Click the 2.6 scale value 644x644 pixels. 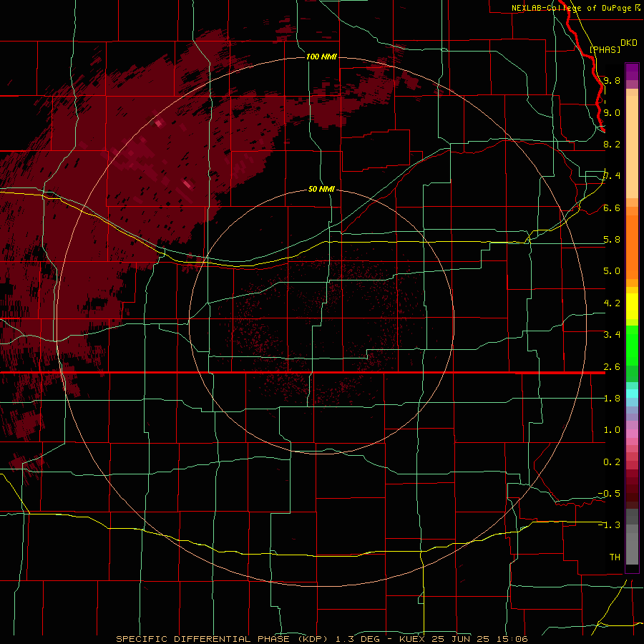(612, 367)
